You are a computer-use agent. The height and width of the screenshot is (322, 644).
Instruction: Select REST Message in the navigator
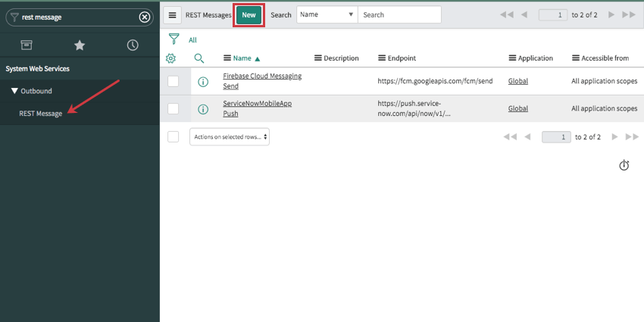tap(40, 114)
